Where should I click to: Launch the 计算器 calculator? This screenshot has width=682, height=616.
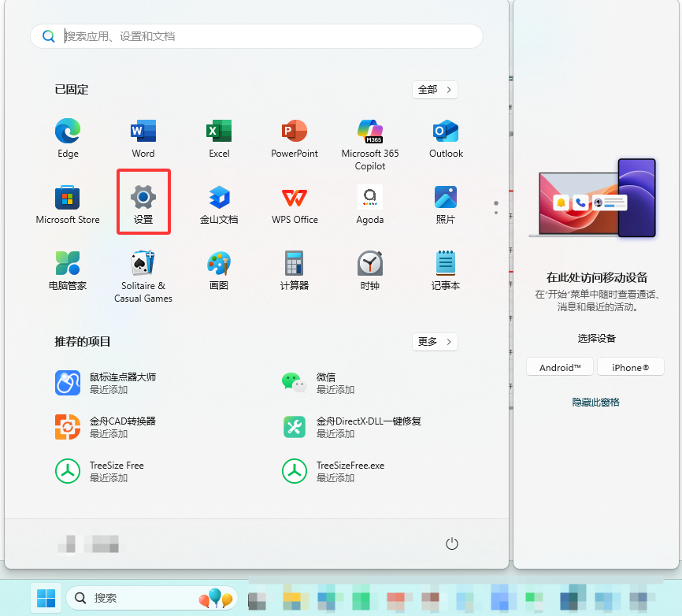click(x=295, y=271)
